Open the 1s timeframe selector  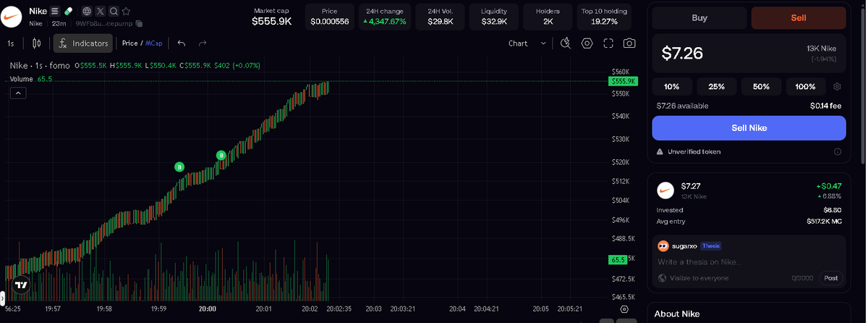coord(11,43)
